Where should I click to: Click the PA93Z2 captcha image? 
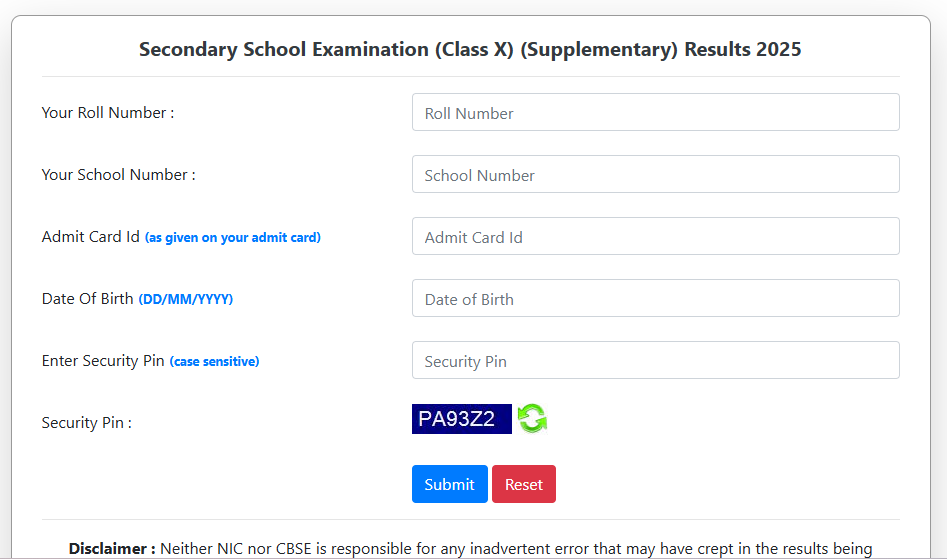pyautogui.click(x=461, y=419)
